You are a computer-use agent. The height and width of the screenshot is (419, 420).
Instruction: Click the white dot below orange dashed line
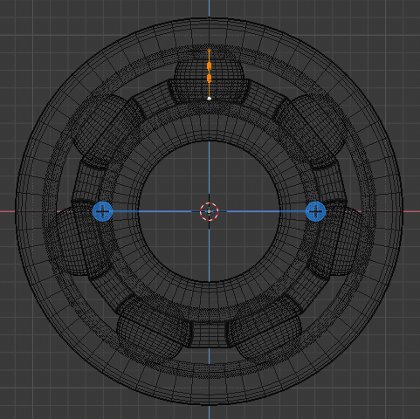[209, 98]
